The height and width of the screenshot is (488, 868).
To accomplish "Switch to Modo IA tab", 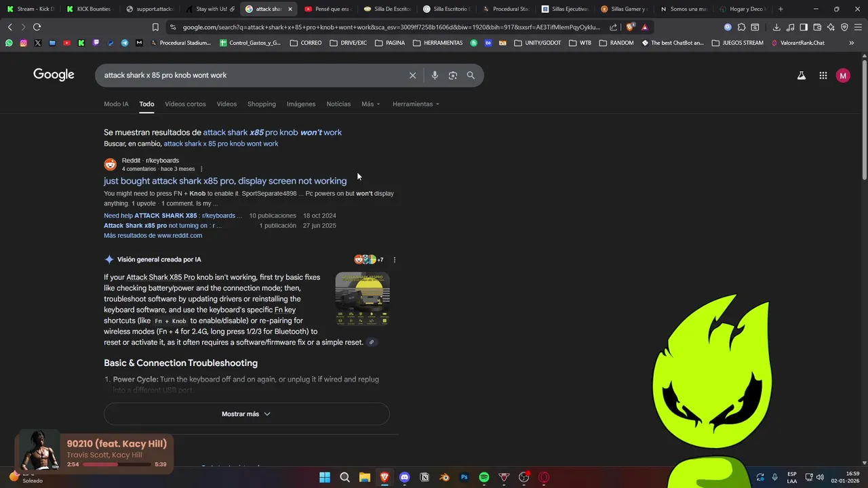I will [x=116, y=104].
